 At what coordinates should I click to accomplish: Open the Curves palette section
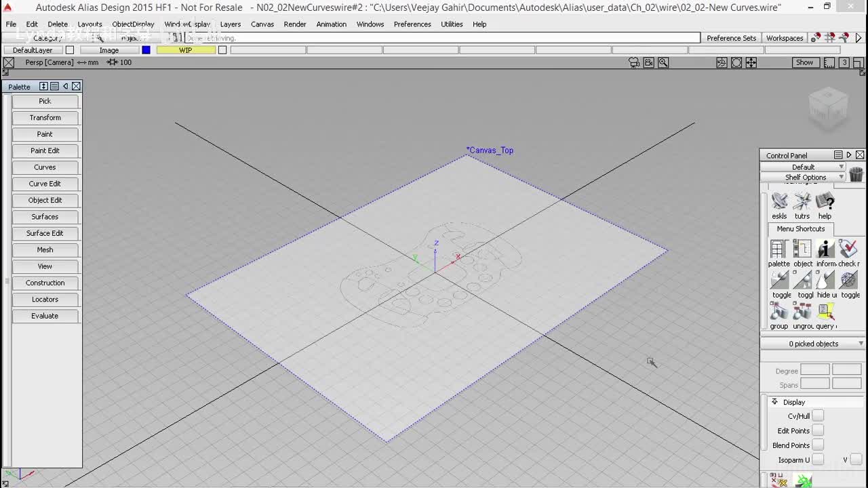click(x=45, y=167)
